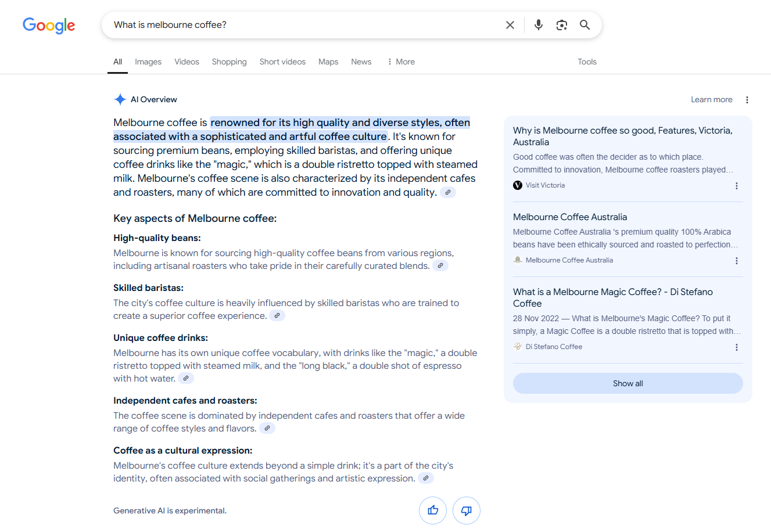This screenshot has width=771, height=532.
Task: Click the Melbourne Coffee Australia favicon
Action: [518, 260]
